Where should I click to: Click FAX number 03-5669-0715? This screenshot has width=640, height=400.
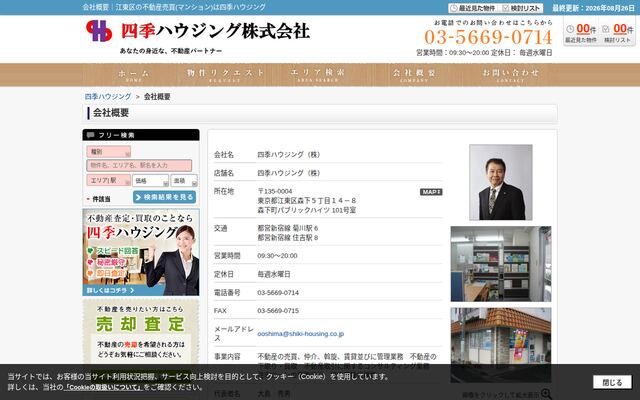278,311
